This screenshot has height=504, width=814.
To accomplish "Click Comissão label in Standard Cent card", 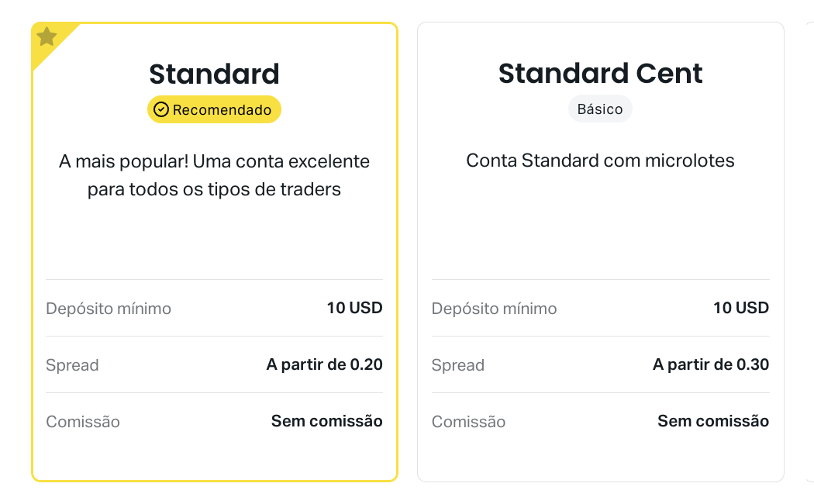I will pyautogui.click(x=468, y=422).
